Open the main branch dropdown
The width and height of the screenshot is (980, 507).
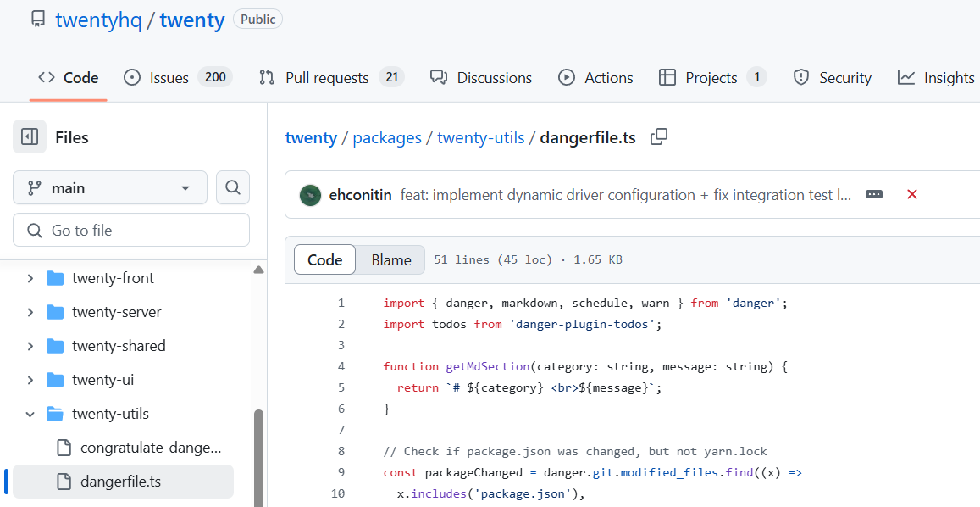pos(110,187)
